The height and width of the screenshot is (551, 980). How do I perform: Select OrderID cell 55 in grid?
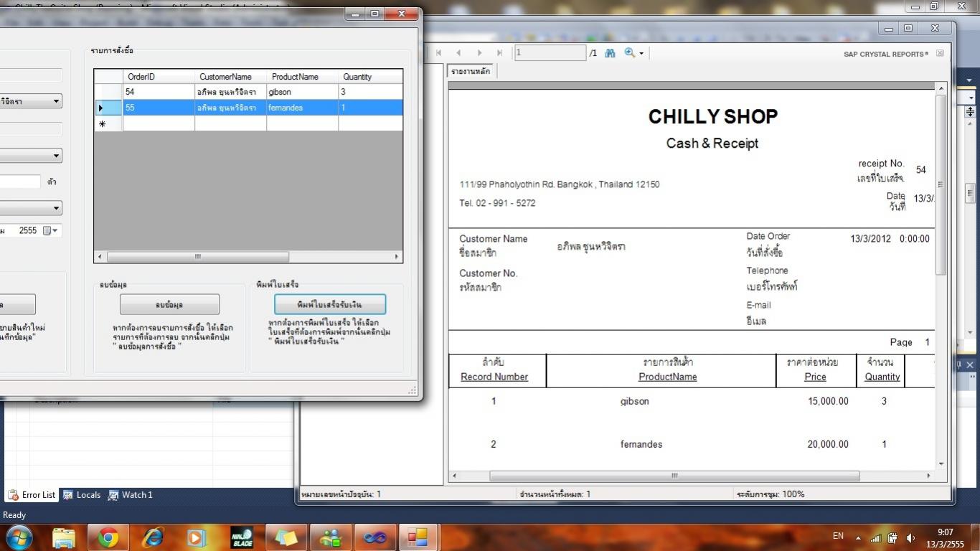point(159,108)
